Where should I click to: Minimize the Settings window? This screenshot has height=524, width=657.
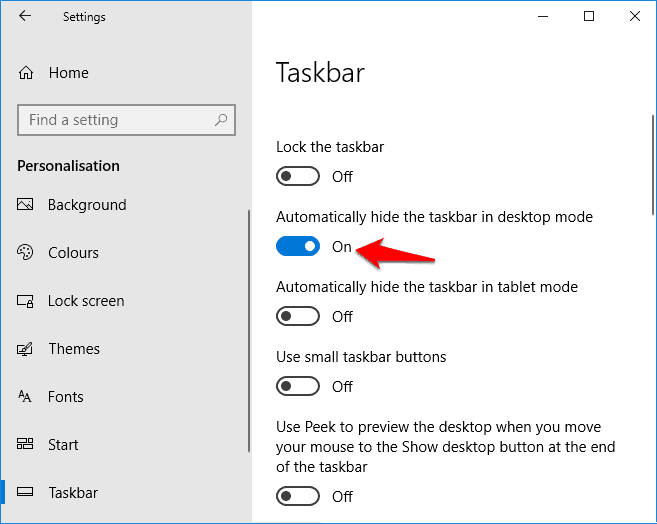tap(543, 16)
